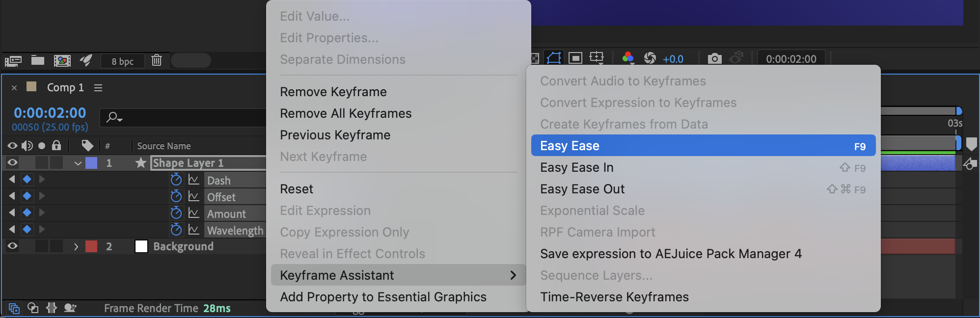Click channel and color management RGB icon
The image size is (980, 318).
point(628,58)
